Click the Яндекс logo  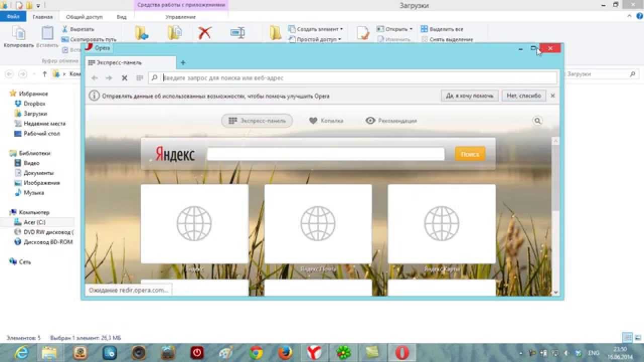(x=175, y=154)
